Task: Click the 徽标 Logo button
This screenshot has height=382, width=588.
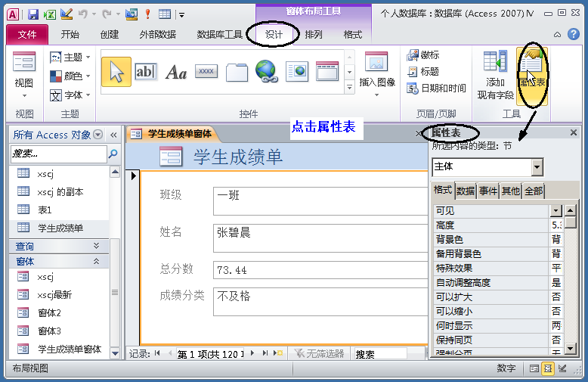Action: tap(423, 55)
